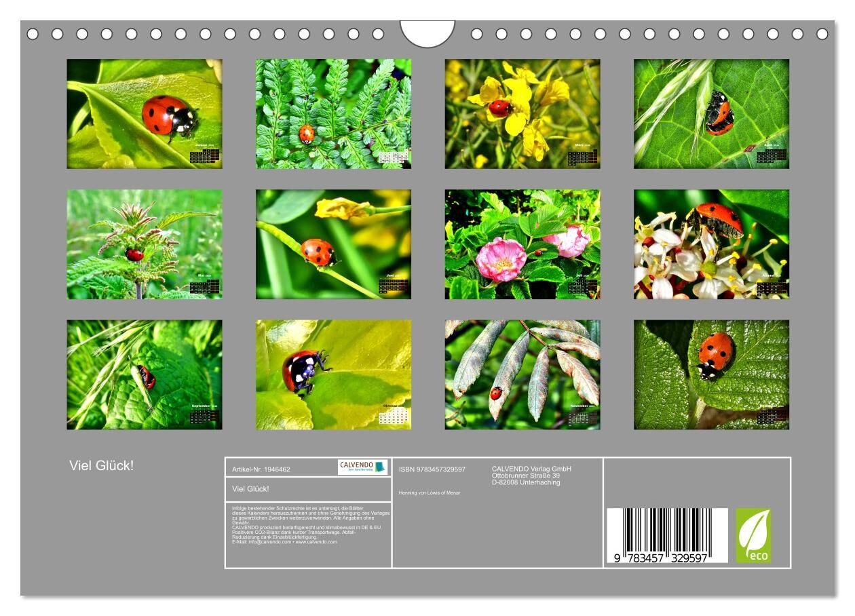Click the ISBN barcode
The height and width of the screenshot is (616, 855).
(x=658, y=535)
